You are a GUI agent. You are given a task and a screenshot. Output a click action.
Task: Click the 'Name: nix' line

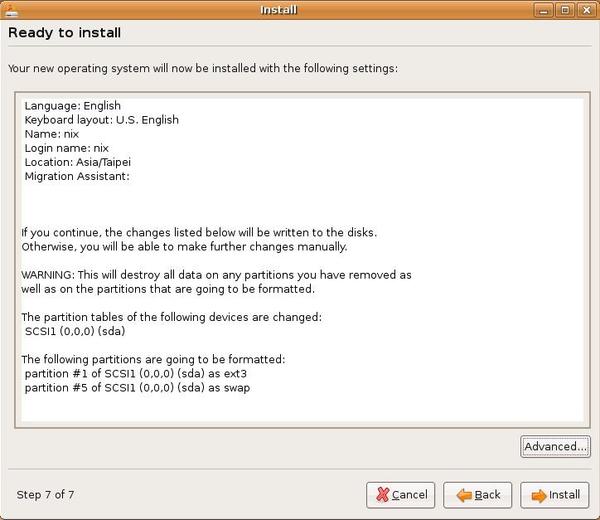coord(52,134)
